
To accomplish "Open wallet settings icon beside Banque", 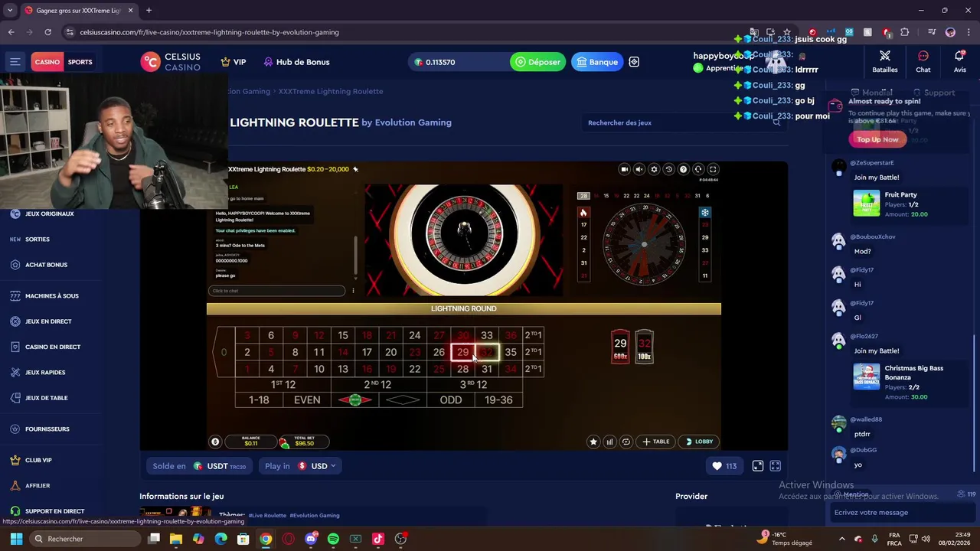I will click(x=634, y=62).
